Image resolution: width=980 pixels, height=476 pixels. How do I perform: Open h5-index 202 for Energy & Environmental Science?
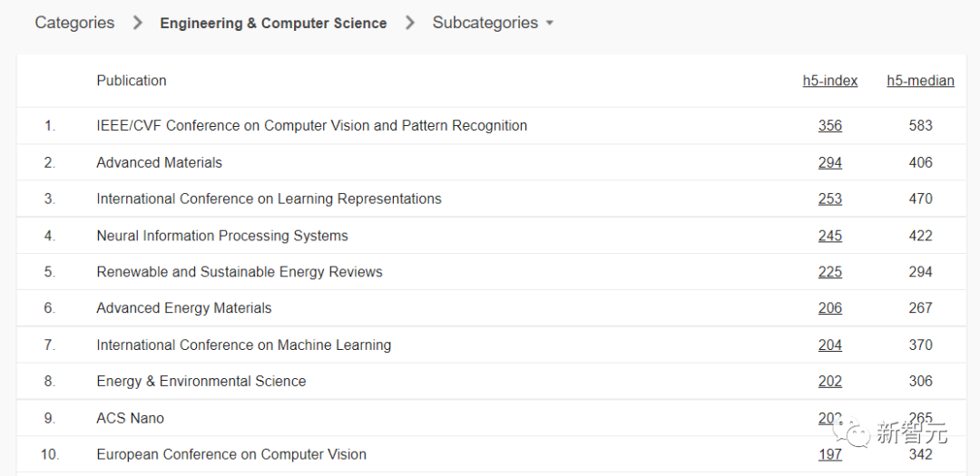click(829, 382)
